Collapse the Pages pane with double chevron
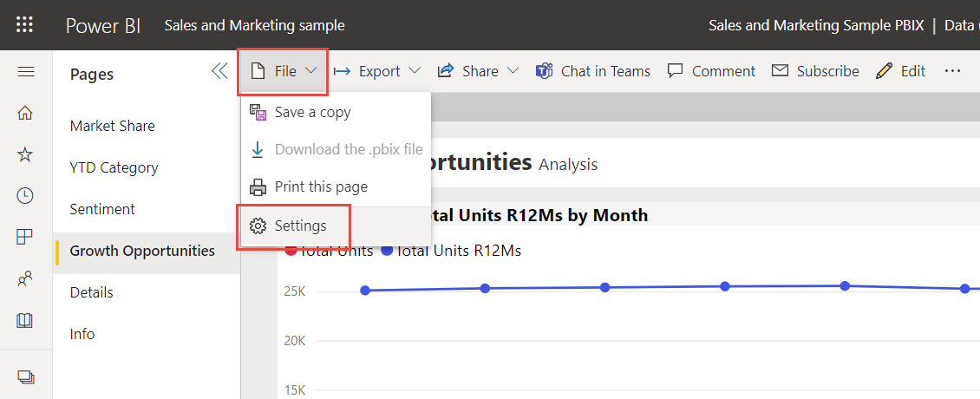This screenshot has width=980, height=399. pos(219,71)
